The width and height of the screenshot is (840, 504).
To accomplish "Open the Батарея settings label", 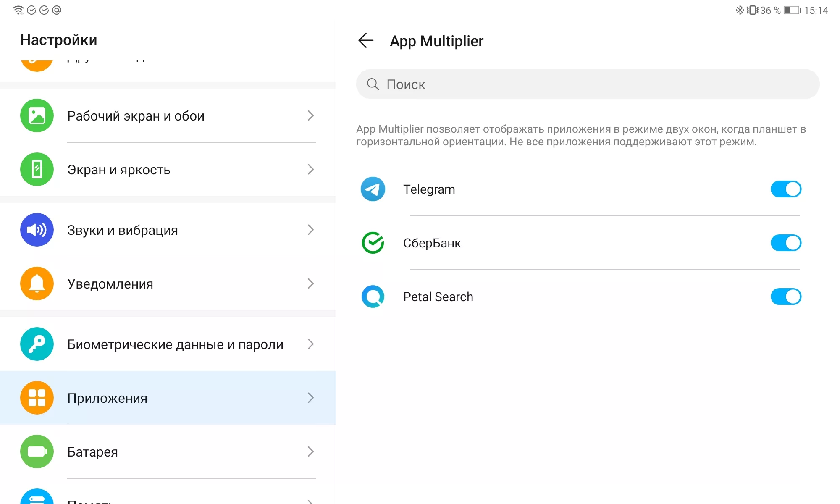I will click(92, 452).
